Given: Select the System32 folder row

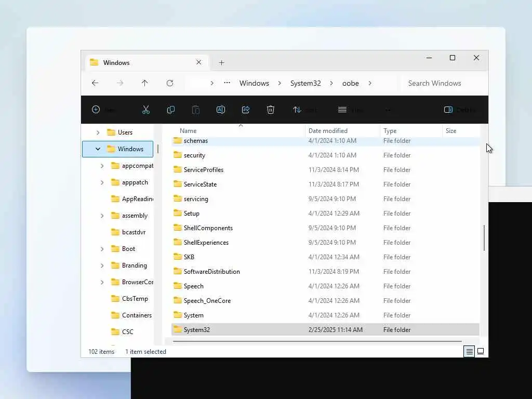Looking at the screenshot, I should point(325,330).
